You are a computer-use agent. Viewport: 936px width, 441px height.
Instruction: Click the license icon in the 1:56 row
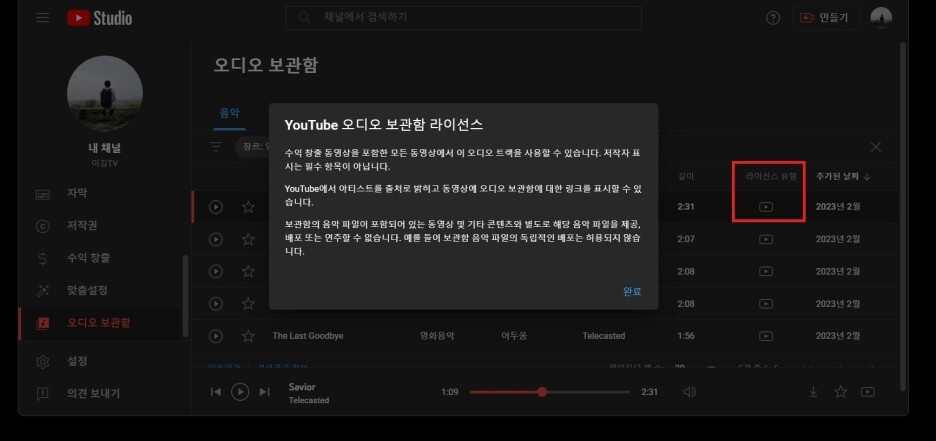[766, 336]
